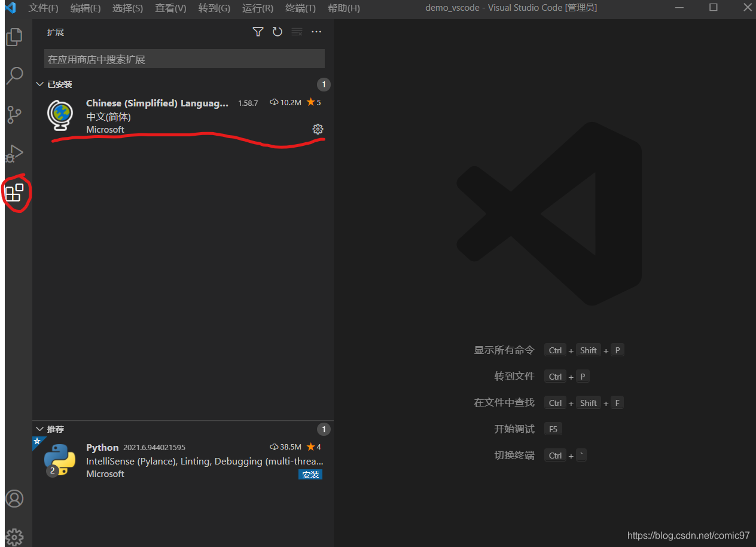Click the Python star rating 4

(314, 447)
